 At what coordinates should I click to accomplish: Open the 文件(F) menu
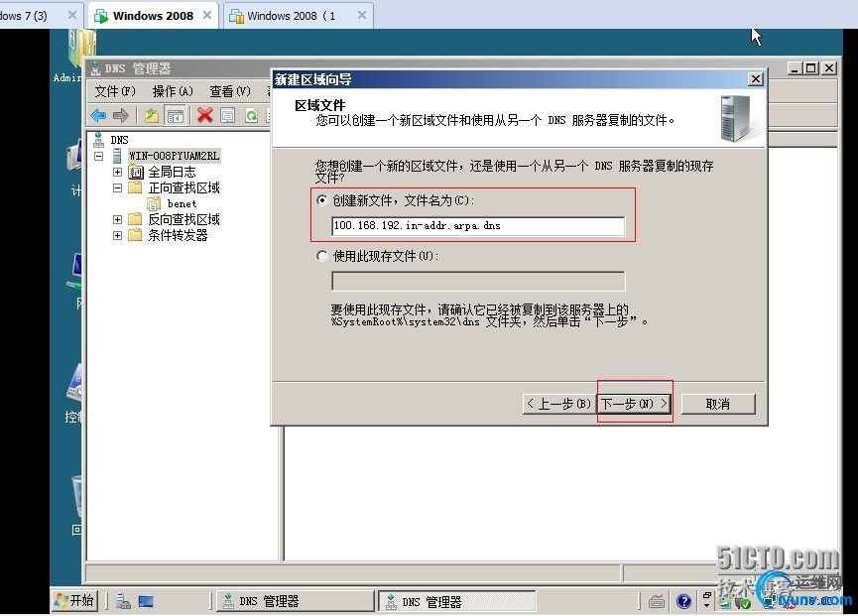point(115,91)
